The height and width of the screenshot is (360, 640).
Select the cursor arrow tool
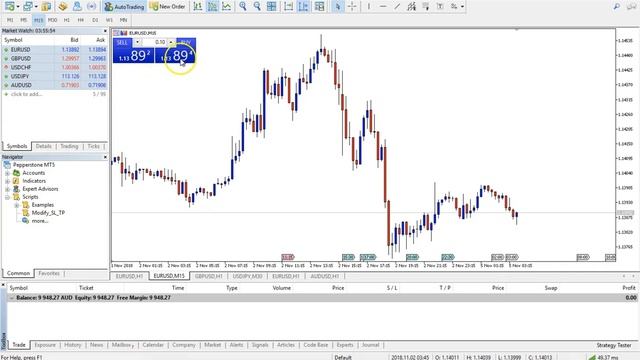click(338, 7)
